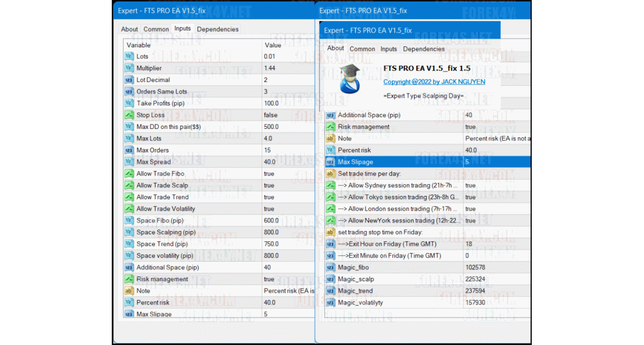
Task: Click the ab icon beside 'Set trade time per day'
Action: (x=330, y=173)
